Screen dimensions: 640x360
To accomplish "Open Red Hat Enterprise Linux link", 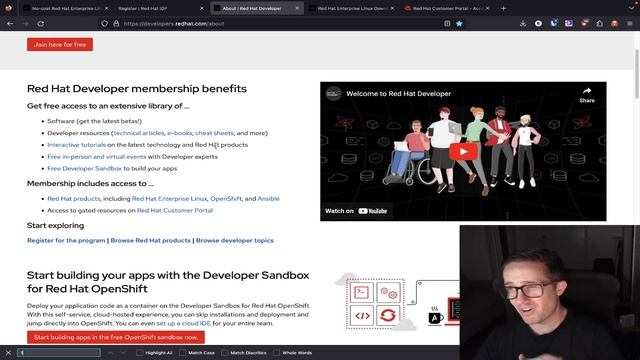I will tap(169, 199).
